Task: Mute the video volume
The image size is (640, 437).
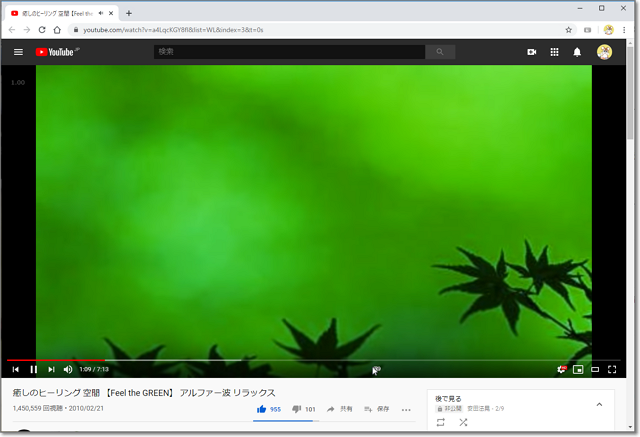Action: point(68,369)
